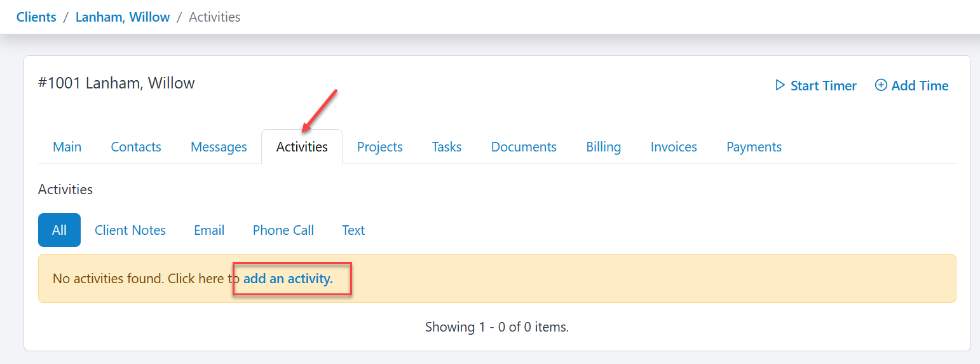Click the Start Timer play icon
980x364 pixels.
coord(780,85)
